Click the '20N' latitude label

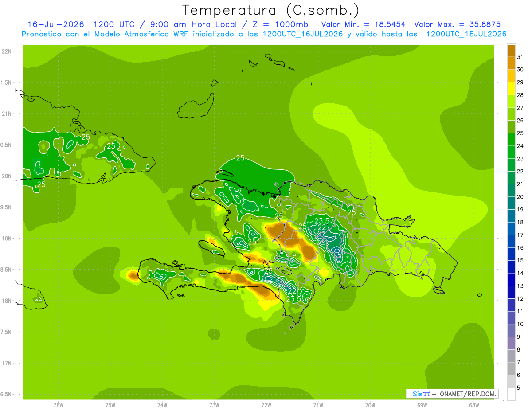point(7,176)
